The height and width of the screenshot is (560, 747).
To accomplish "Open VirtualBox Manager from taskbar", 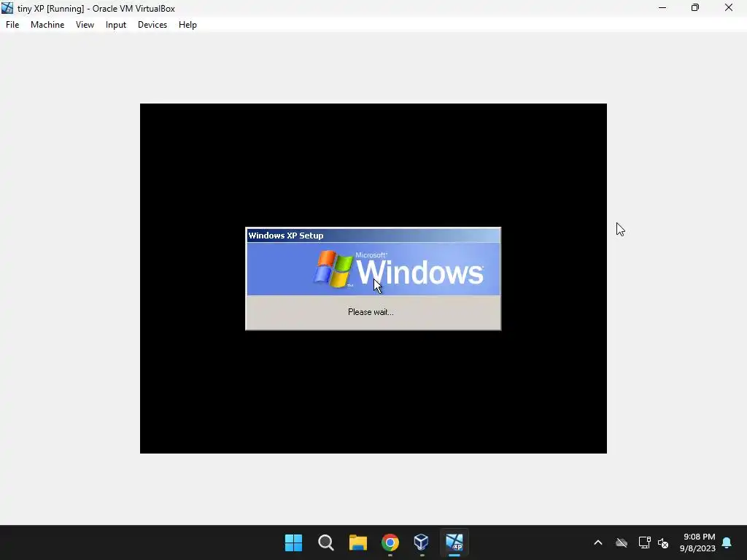I will (422, 542).
